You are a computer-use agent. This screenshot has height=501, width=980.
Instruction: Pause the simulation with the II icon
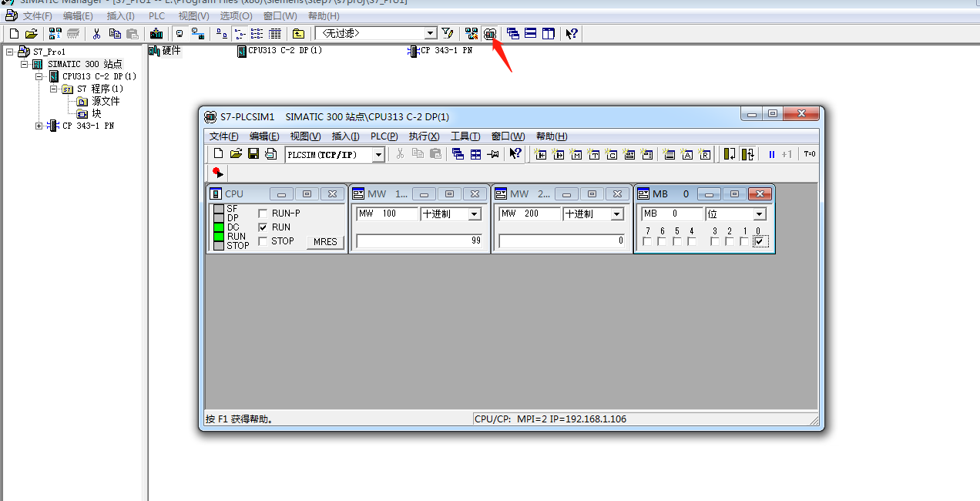pyautogui.click(x=772, y=154)
